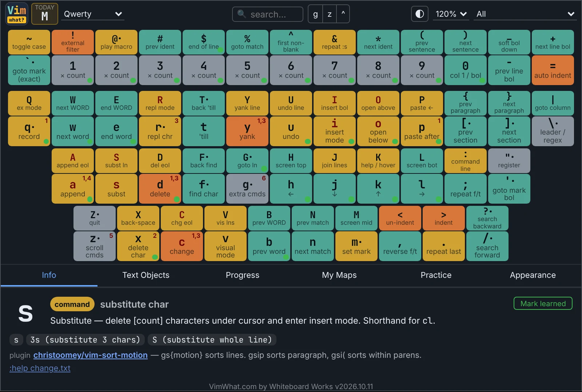Open the Progress tab

243,275
